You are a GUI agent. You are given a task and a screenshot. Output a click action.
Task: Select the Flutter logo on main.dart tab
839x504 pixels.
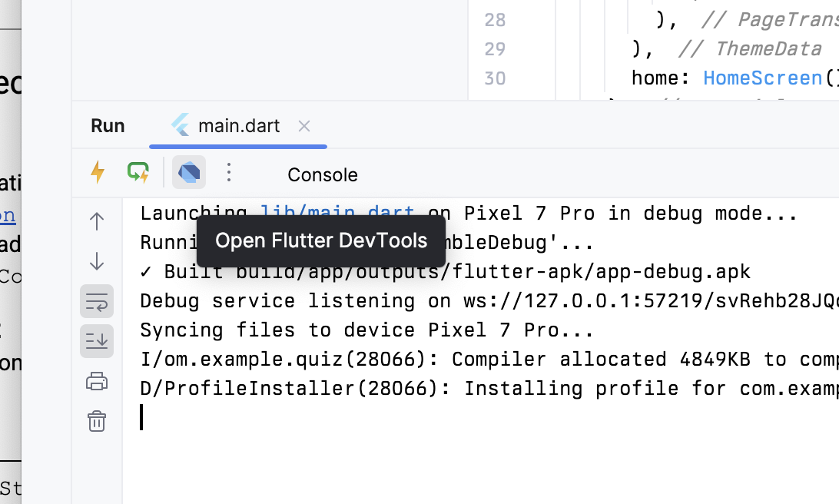(x=181, y=125)
